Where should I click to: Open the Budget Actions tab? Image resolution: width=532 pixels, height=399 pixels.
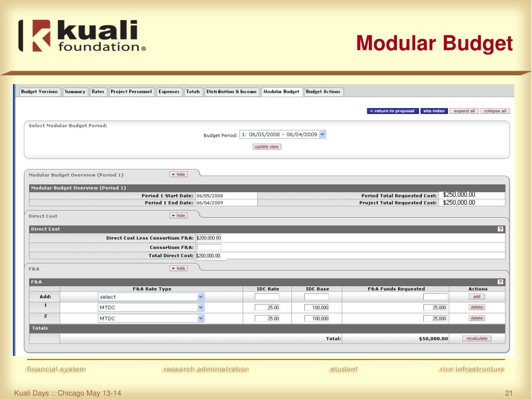323,91
